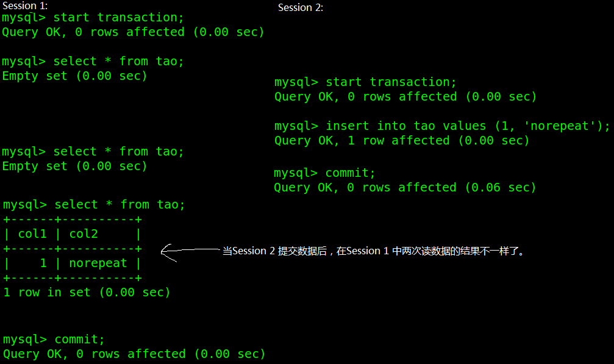The image size is (614, 364).
Task: Click 'Query OK, 1 row affected' output
Action: [x=402, y=140]
